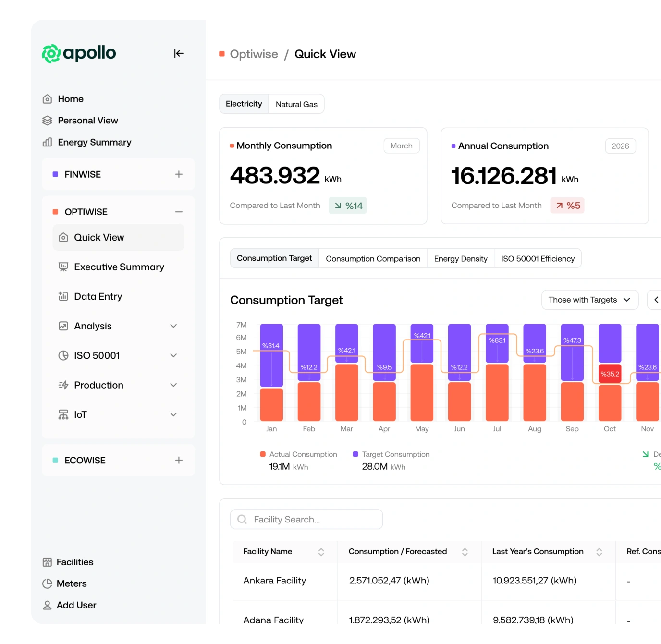The width and height of the screenshot is (661, 644).
Task: Collapse the OPTIWISE section
Action: tap(179, 212)
